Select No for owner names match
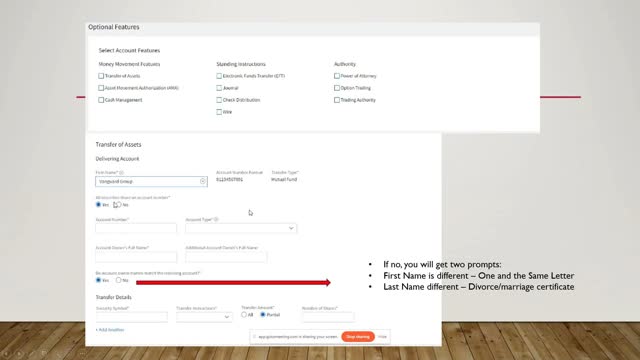 (118, 280)
